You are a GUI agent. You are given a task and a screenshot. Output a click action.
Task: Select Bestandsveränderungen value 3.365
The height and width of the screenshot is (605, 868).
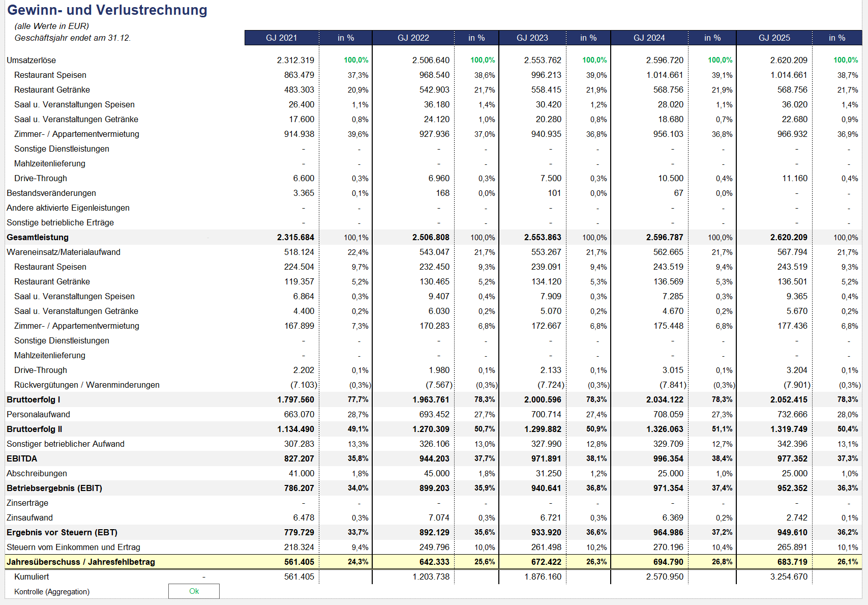304,193
